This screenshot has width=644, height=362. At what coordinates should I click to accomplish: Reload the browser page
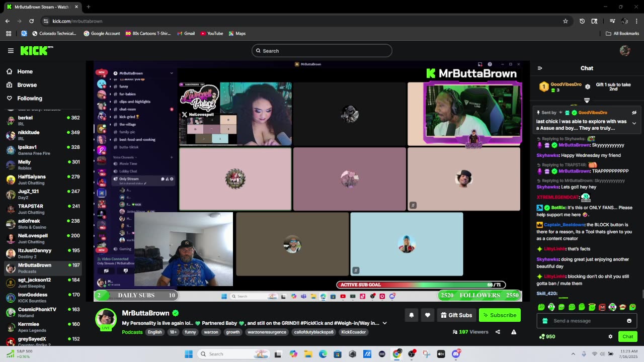click(x=31, y=21)
